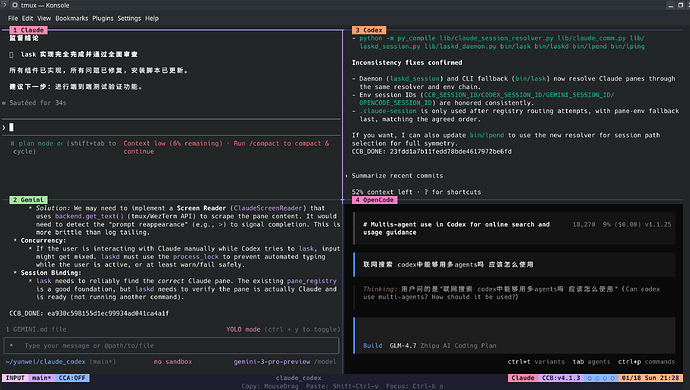
Task: Select the '3 Codex' pane label
Action: 369,30
